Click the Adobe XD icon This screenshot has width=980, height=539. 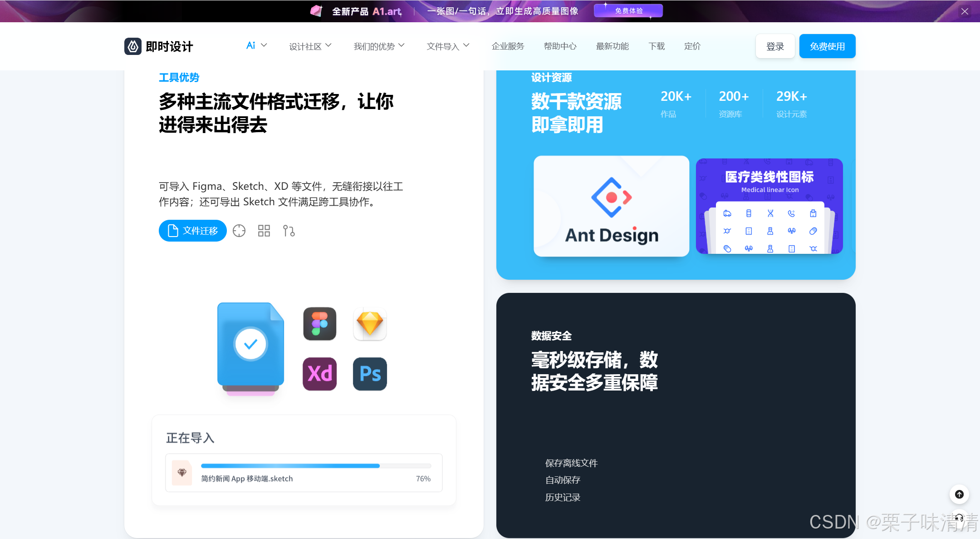[x=320, y=374]
